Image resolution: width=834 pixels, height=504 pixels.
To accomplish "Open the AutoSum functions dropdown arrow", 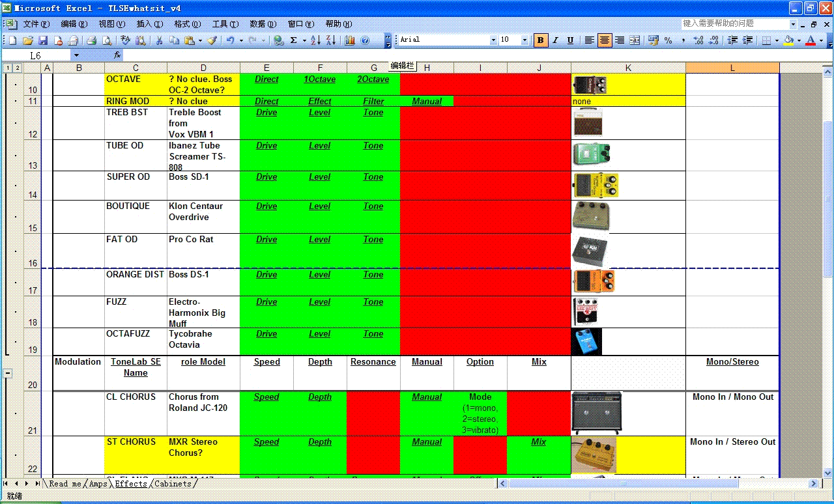I will 304,40.
